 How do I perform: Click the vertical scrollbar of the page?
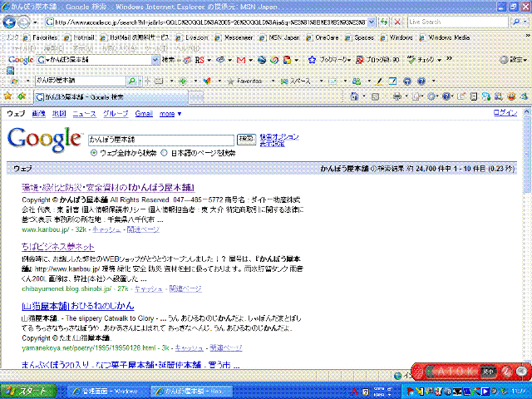(x=527, y=238)
